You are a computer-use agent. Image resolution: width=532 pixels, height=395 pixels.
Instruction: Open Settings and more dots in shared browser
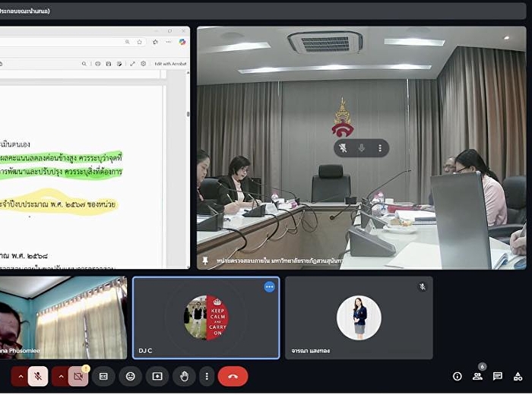click(169, 42)
